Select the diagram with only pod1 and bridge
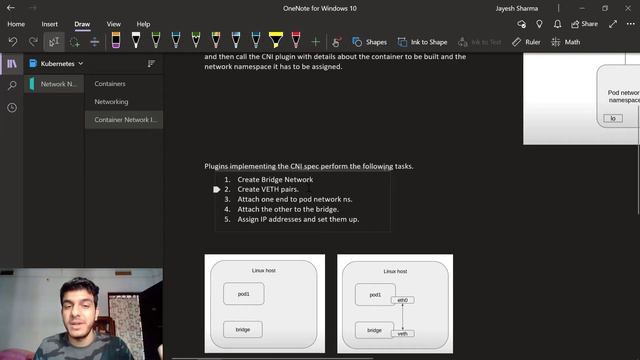The height and width of the screenshot is (360, 640). point(264,304)
